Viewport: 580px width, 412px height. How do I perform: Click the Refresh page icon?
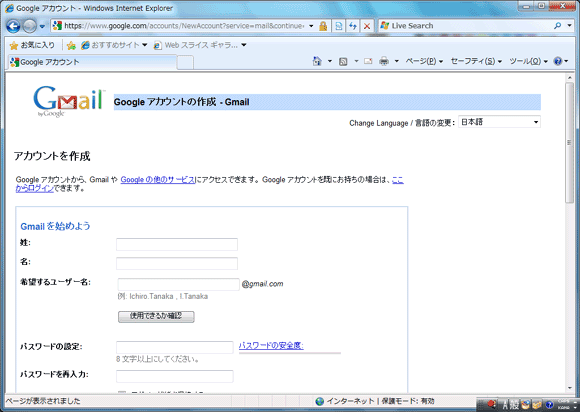click(x=353, y=26)
